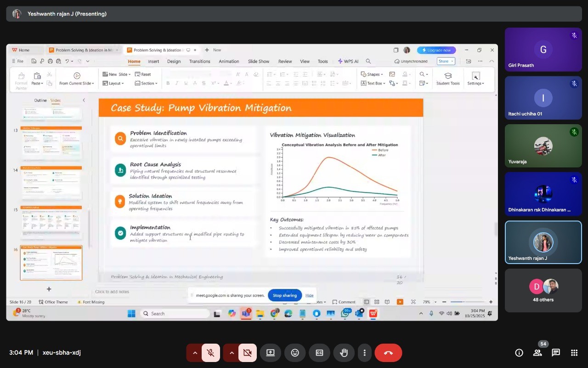Viewport: 588px width, 368px height.
Task: Open the chat panel icon
Action: 556,353
